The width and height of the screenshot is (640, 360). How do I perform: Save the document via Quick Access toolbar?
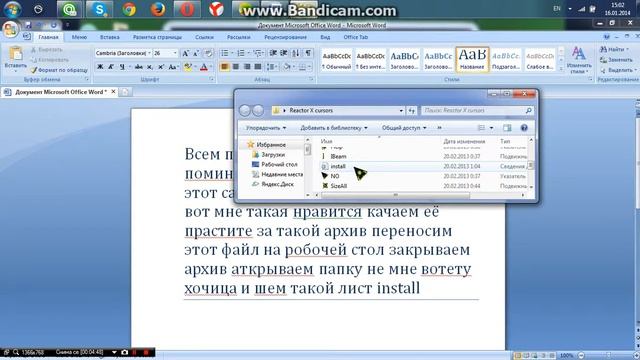[x=28, y=26]
